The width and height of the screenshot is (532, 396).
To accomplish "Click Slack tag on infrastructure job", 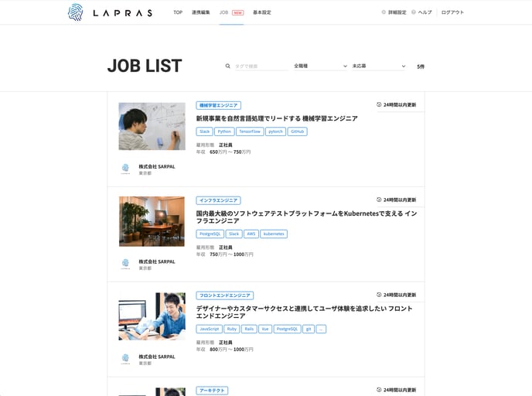I will 234,234.
